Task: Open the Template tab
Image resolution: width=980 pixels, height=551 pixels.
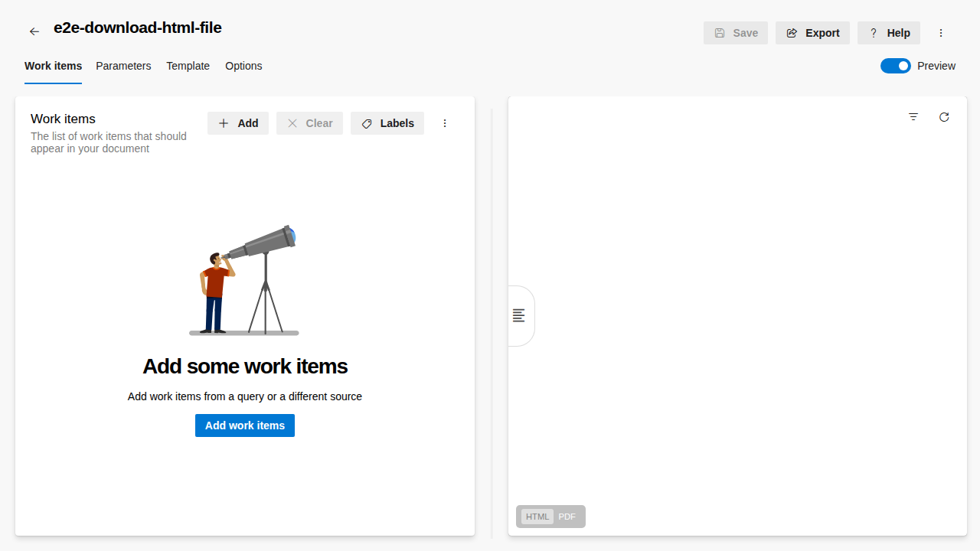Action: point(188,66)
